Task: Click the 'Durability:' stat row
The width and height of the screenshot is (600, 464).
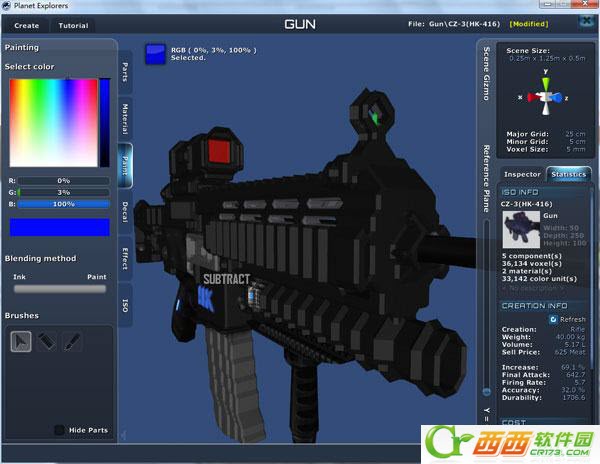Action: (544, 398)
